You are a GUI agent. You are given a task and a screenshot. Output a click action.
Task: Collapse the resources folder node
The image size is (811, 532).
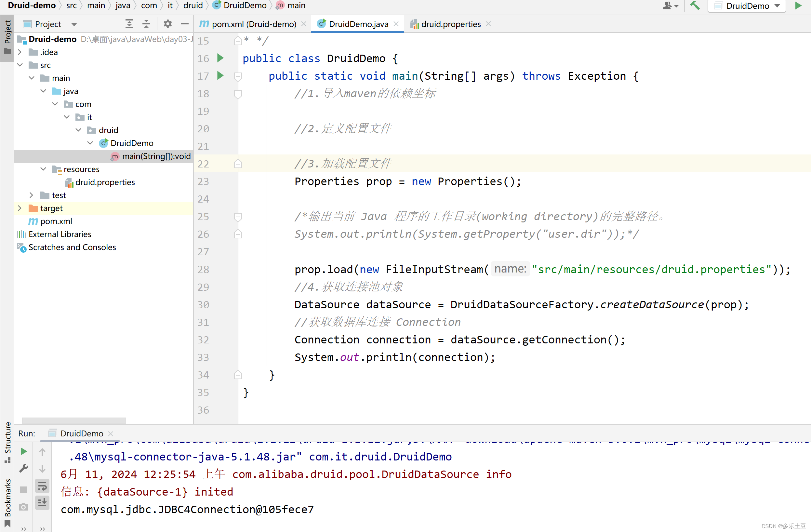point(43,169)
